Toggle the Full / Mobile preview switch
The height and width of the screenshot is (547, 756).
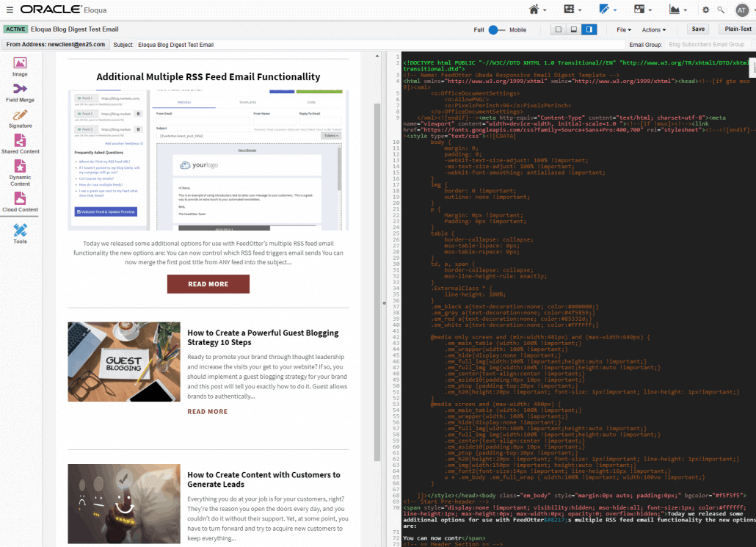coord(497,30)
